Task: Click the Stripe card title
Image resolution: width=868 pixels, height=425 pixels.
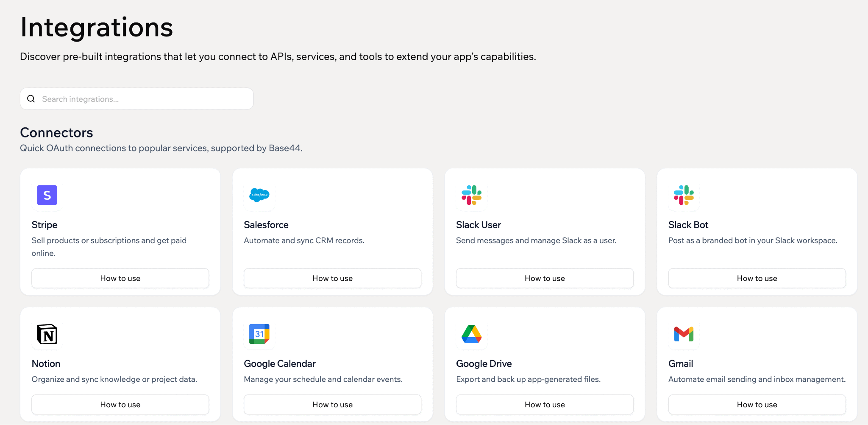Action: tap(45, 225)
